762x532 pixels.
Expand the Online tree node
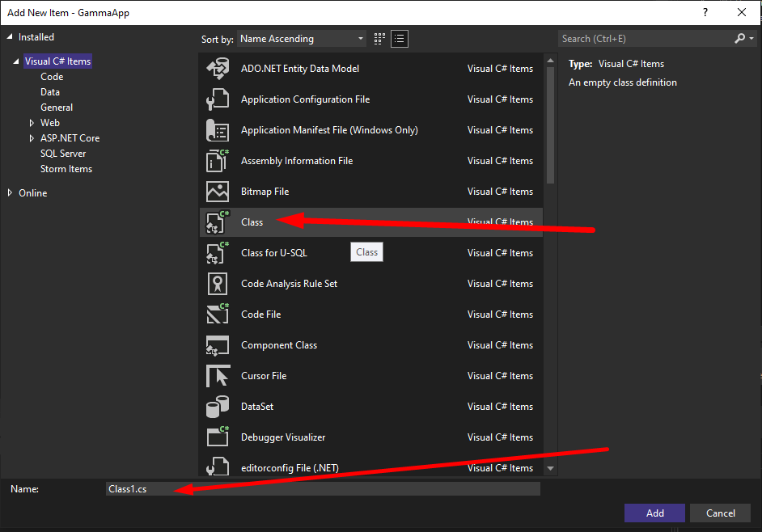(x=11, y=193)
